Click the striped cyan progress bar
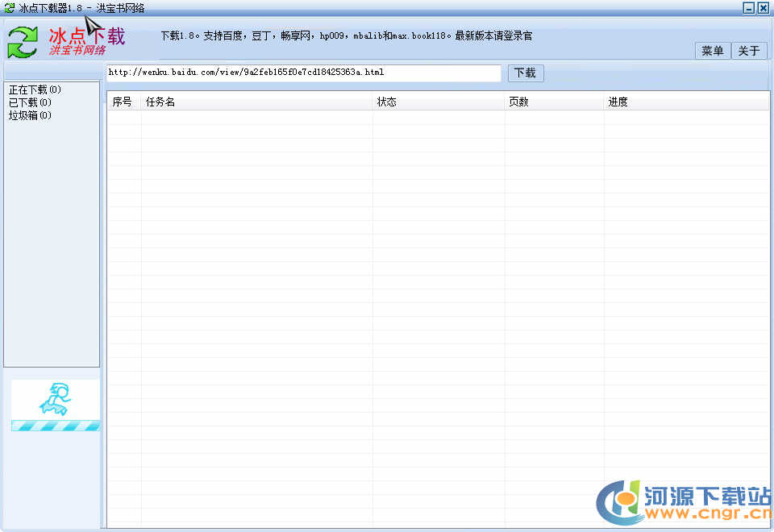 (56, 426)
